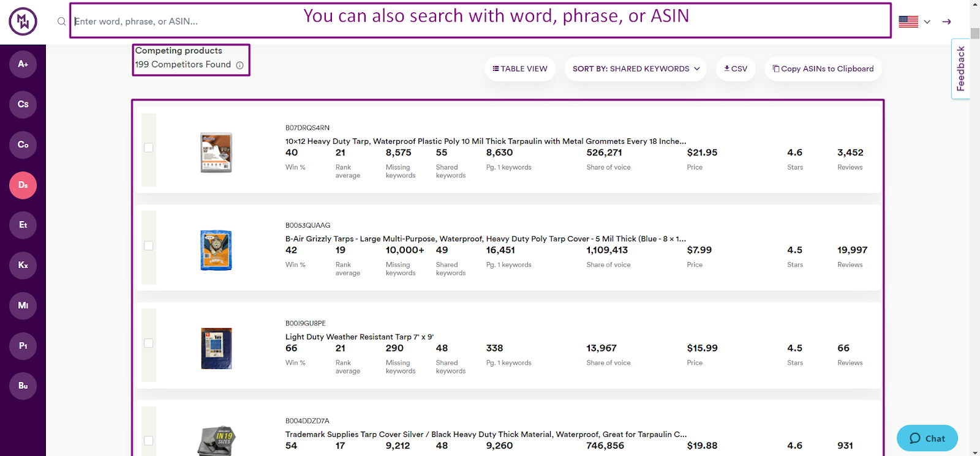This screenshot has height=456, width=980.
Task: Click the info icon beside Competitors Found
Action: click(240, 65)
